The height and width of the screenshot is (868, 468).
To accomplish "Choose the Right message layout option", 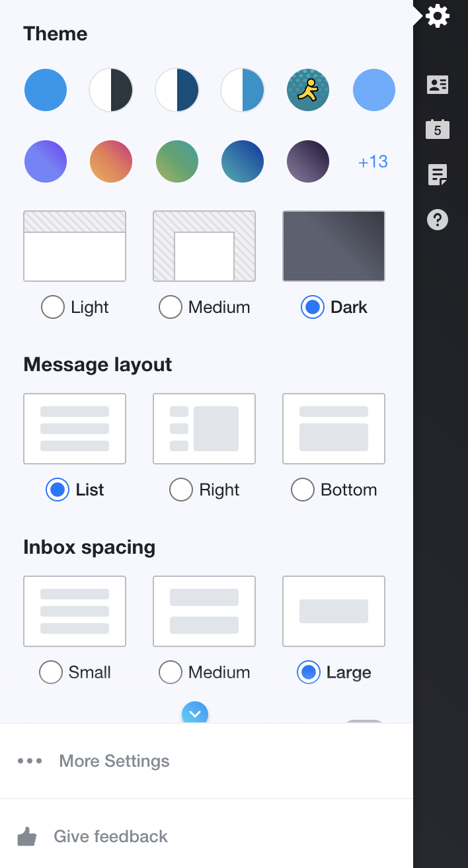I will (x=181, y=490).
